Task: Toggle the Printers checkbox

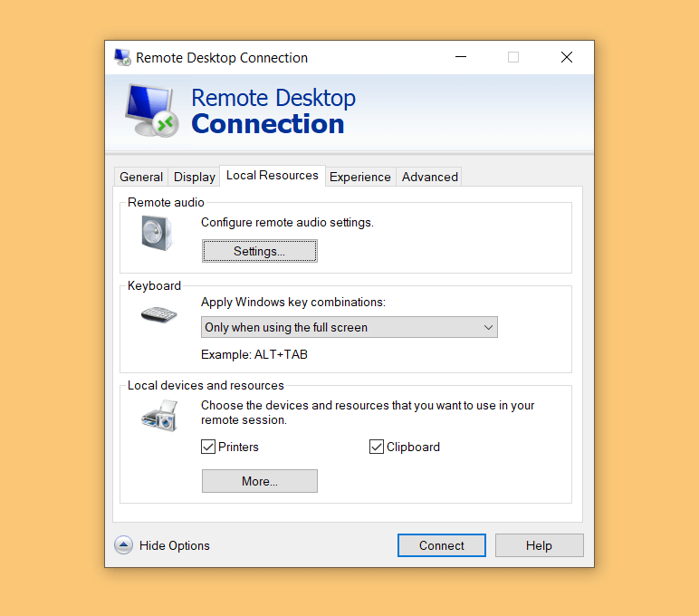Action: pyautogui.click(x=208, y=447)
